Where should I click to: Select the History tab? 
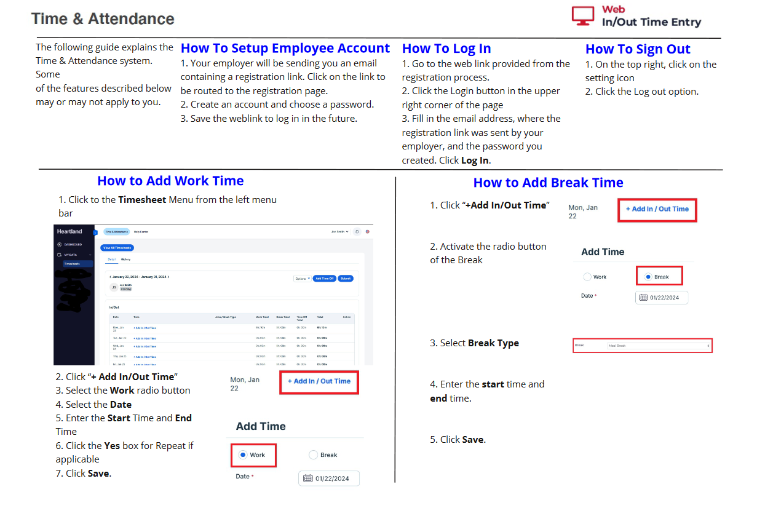pyautogui.click(x=125, y=259)
